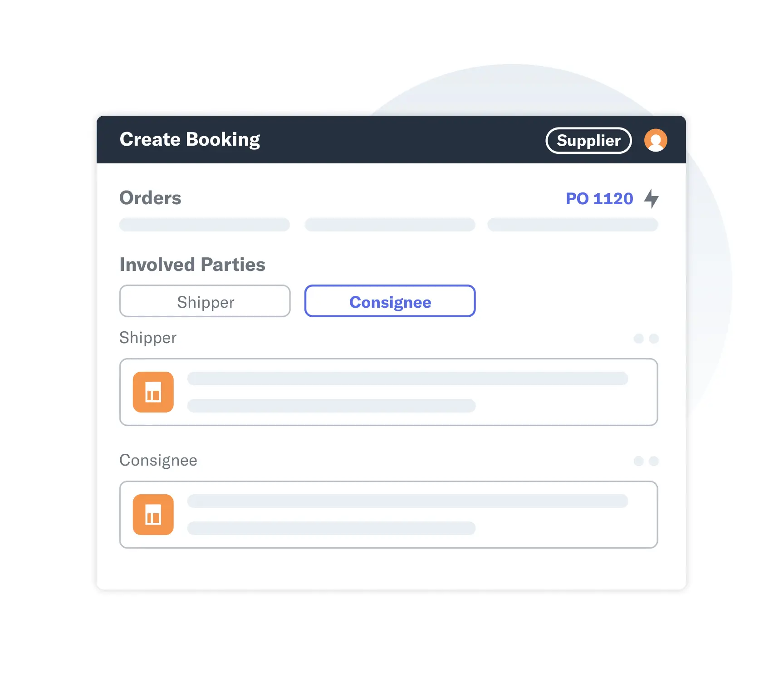Select the Shipper tab under Involved Parties

coord(205,301)
